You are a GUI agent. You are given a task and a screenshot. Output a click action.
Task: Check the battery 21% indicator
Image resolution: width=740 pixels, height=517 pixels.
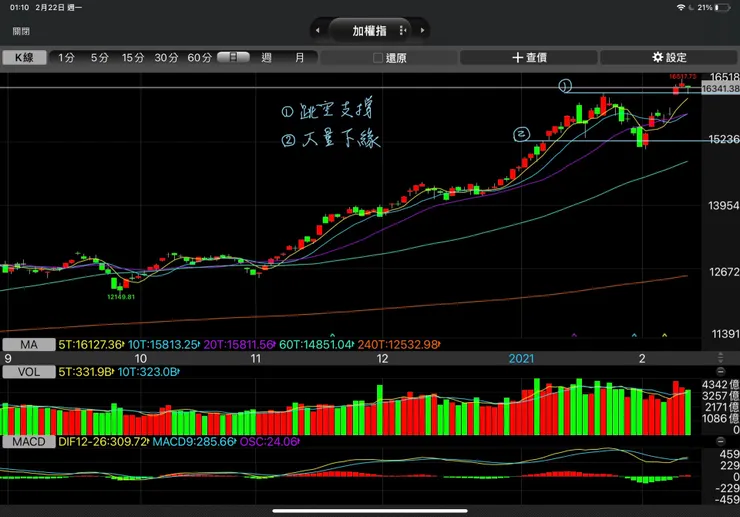(x=714, y=8)
